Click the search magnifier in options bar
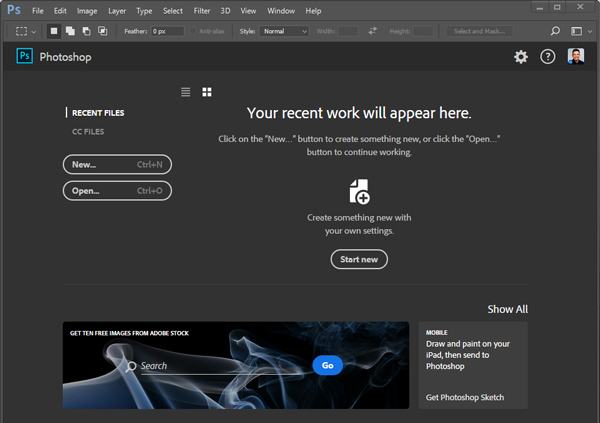The image size is (600, 423). click(x=556, y=31)
